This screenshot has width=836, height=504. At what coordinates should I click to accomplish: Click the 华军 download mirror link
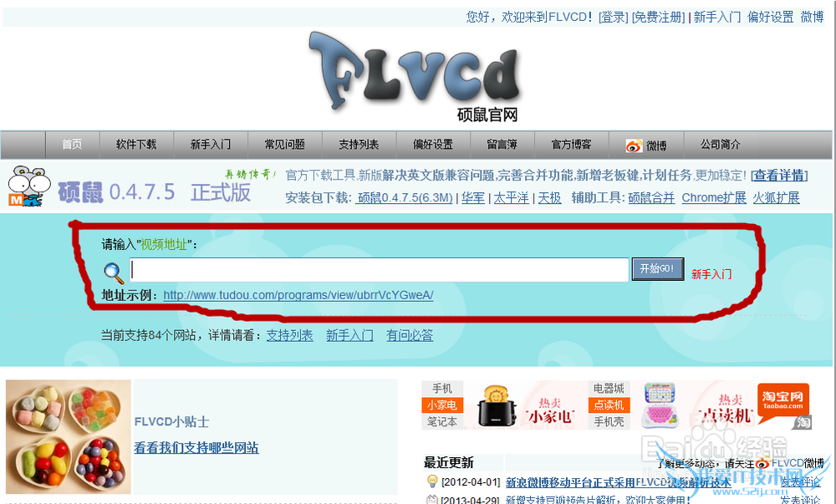pos(473,197)
